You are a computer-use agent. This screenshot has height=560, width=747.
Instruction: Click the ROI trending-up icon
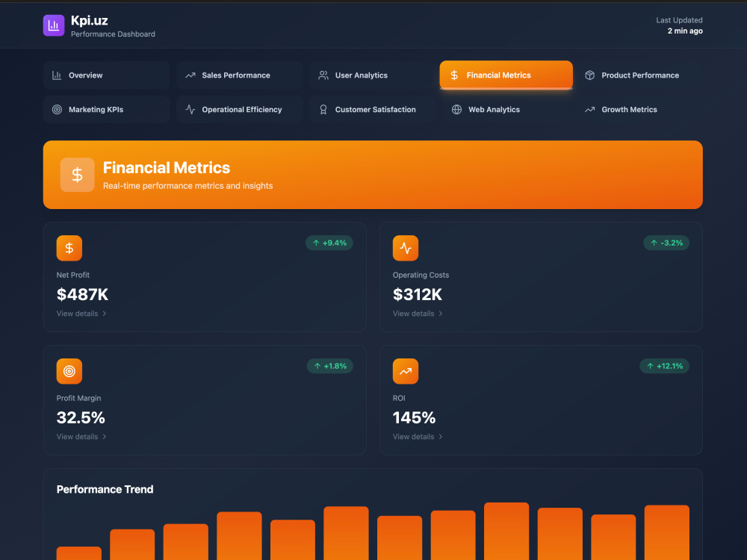(406, 371)
